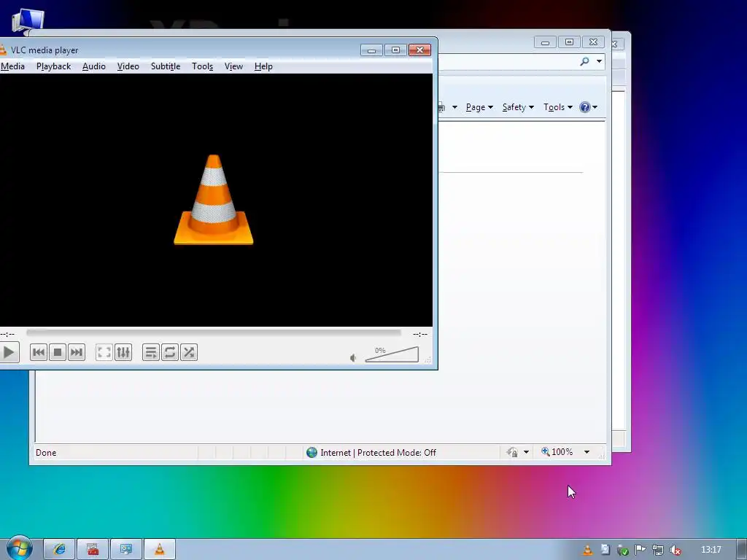Maximize the VLC media player window
Viewport: 747px width, 560px height.
tap(395, 50)
